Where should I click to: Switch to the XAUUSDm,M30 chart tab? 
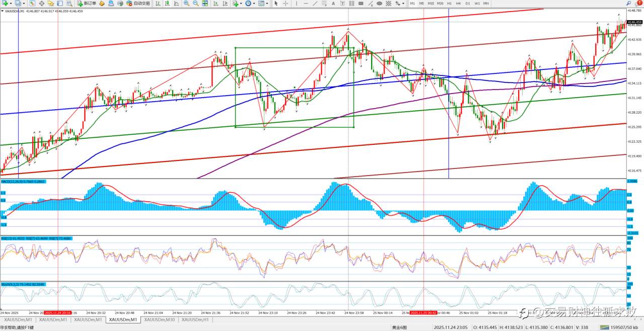159,319
